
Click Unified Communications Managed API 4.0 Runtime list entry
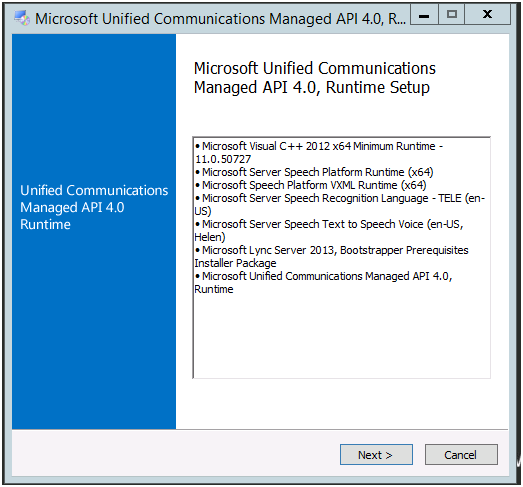point(324,283)
